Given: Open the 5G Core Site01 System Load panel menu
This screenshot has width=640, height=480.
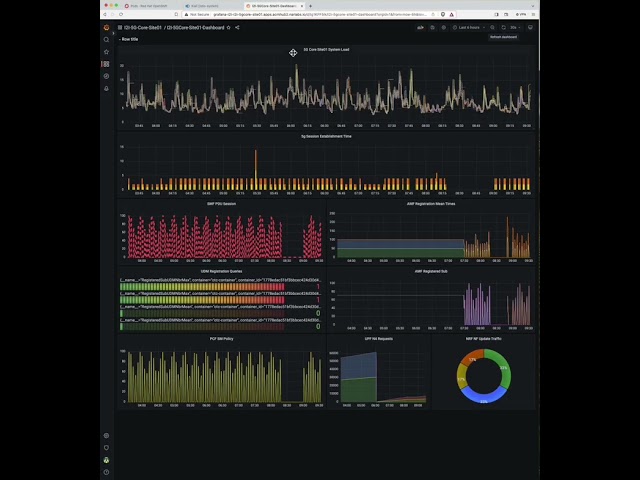Looking at the screenshot, I should click(x=326, y=50).
